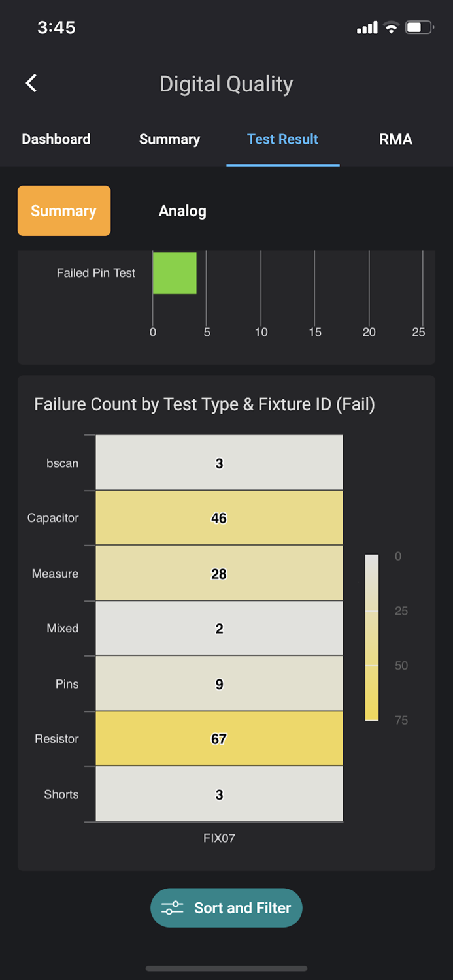The height and width of the screenshot is (980, 453).
Task: Tap the back arrow icon
Action: click(x=31, y=84)
